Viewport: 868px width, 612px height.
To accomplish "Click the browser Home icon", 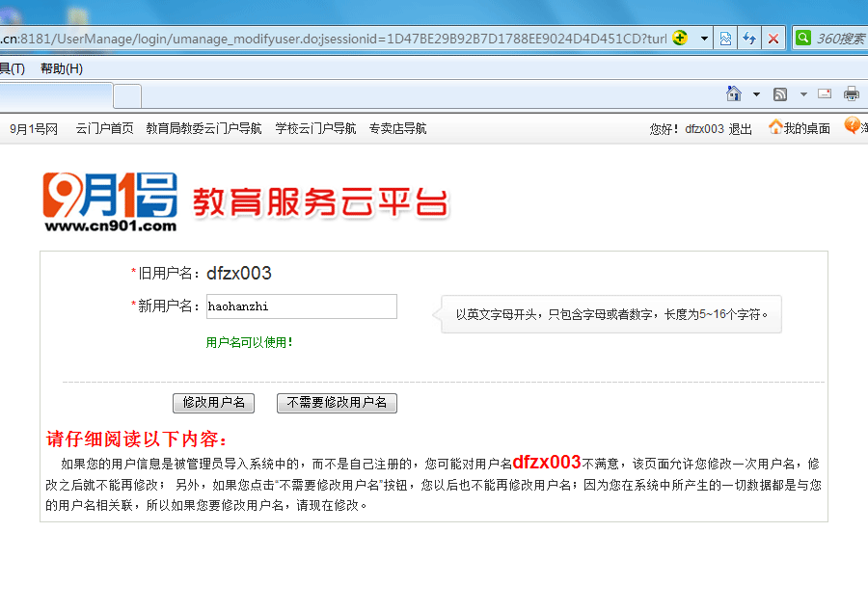I will coord(734,93).
